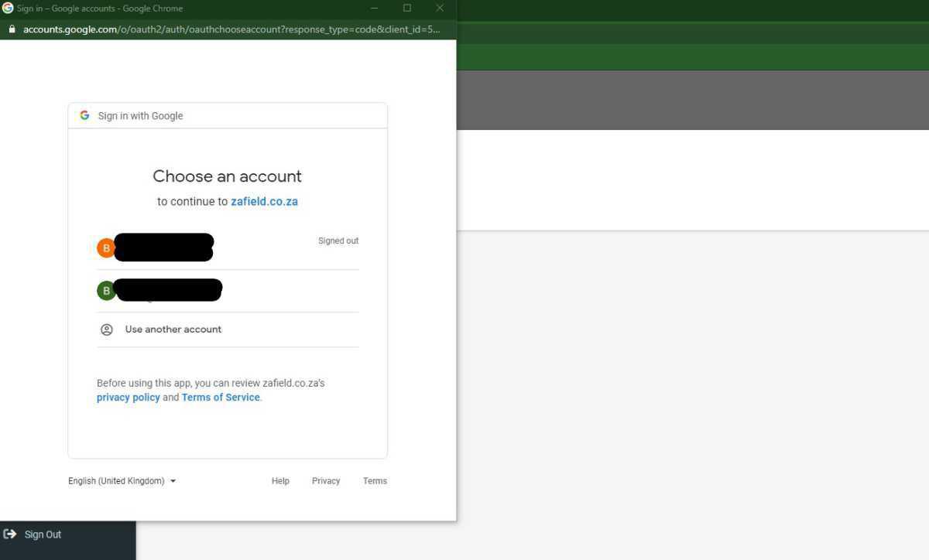Select the orange B account avatar

(106, 248)
